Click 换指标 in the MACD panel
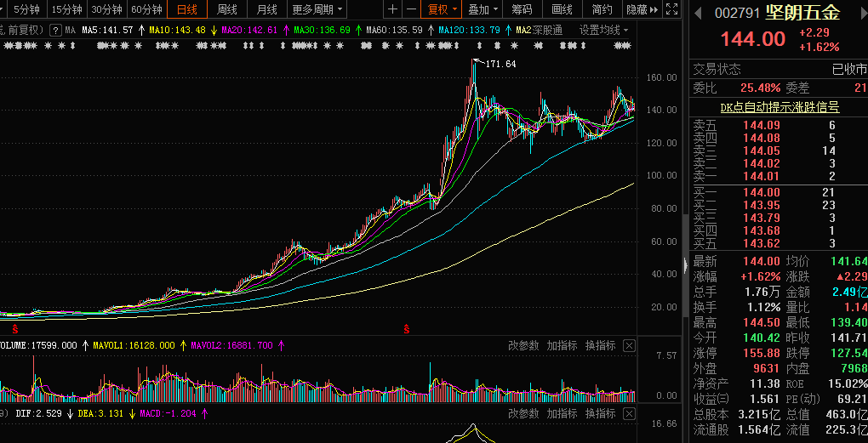 pyautogui.click(x=600, y=413)
